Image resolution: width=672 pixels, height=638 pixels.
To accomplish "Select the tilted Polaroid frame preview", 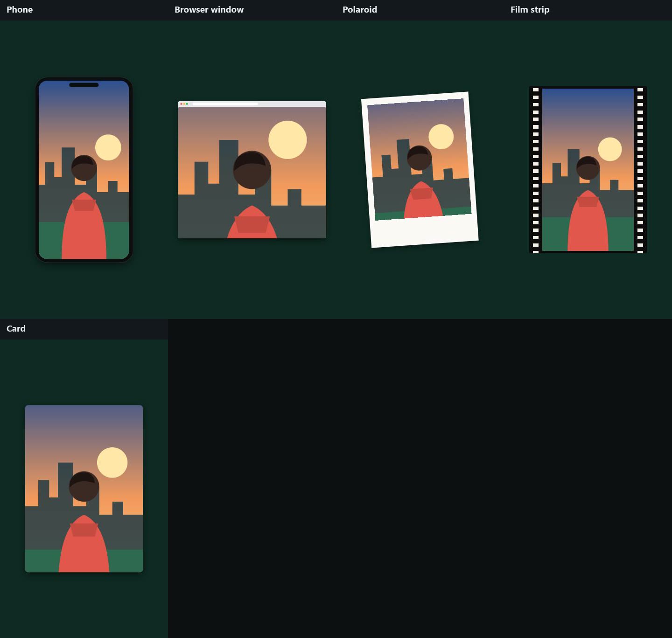I will [x=420, y=170].
